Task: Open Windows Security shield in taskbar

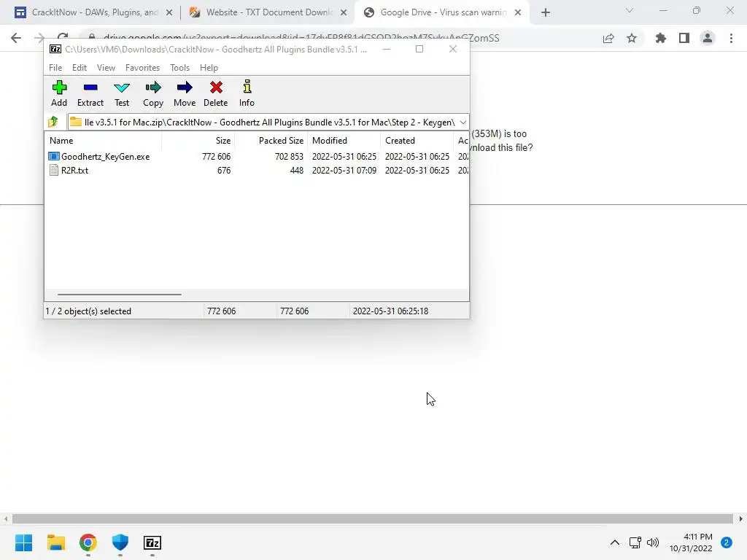Action: point(120,542)
